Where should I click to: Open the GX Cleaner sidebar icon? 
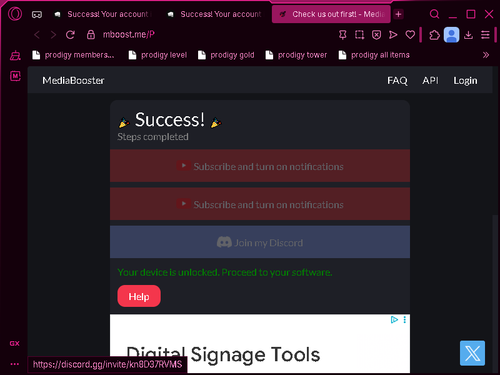[15, 55]
